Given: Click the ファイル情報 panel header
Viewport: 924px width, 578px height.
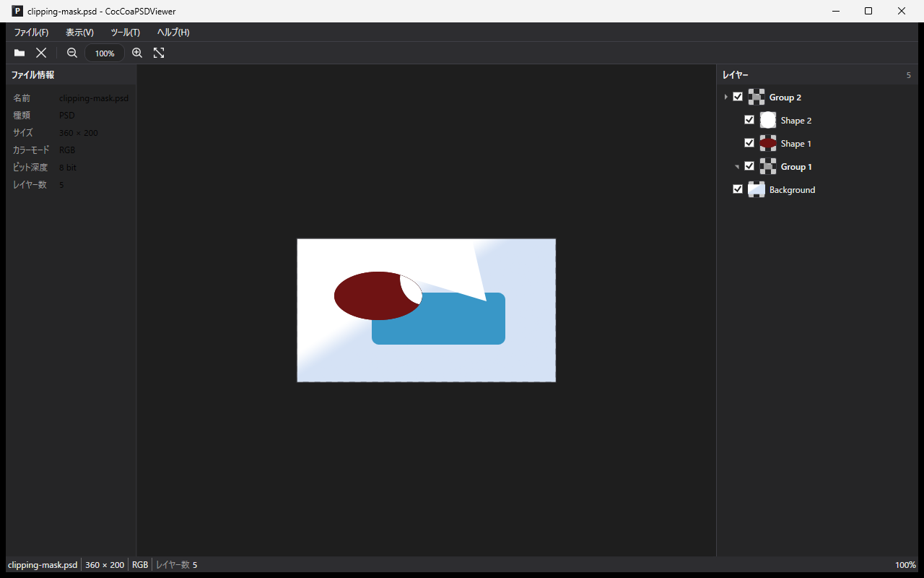Looking at the screenshot, I should [71, 74].
